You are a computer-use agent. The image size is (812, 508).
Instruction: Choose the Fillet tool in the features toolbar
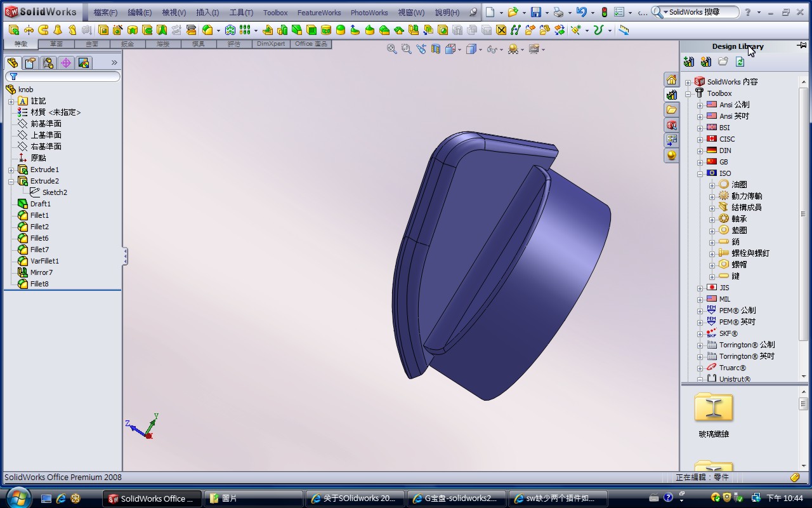tap(207, 30)
